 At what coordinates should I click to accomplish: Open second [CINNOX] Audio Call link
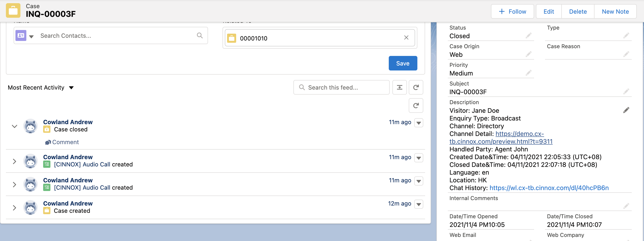pos(82,188)
